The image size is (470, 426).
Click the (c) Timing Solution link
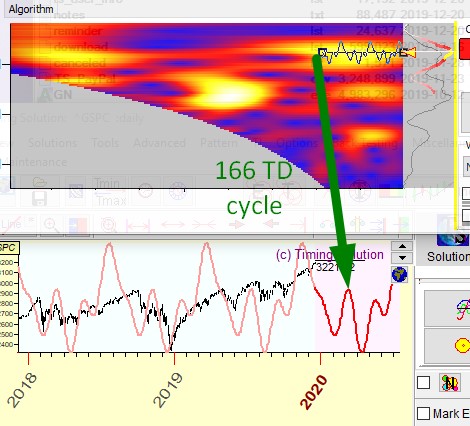[329, 255]
